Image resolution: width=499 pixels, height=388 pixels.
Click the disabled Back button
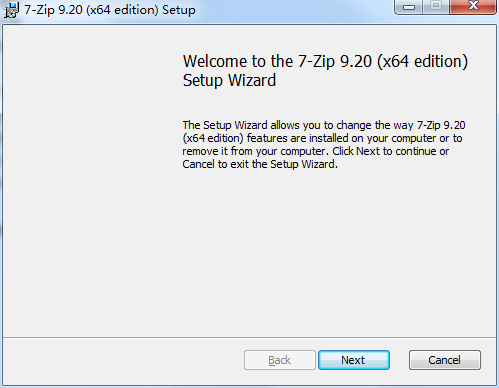(280, 360)
